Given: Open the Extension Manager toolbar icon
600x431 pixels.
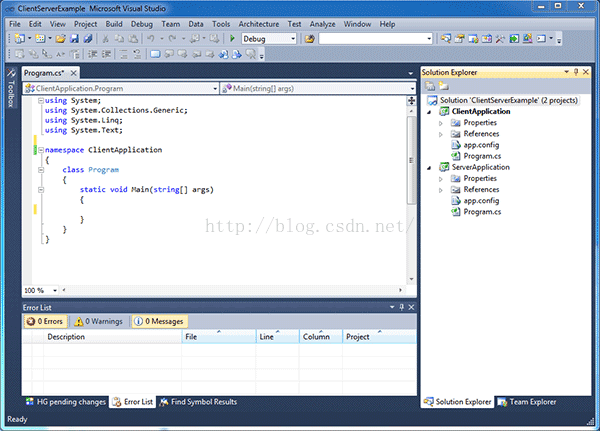Looking at the screenshot, I should tap(528, 39).
